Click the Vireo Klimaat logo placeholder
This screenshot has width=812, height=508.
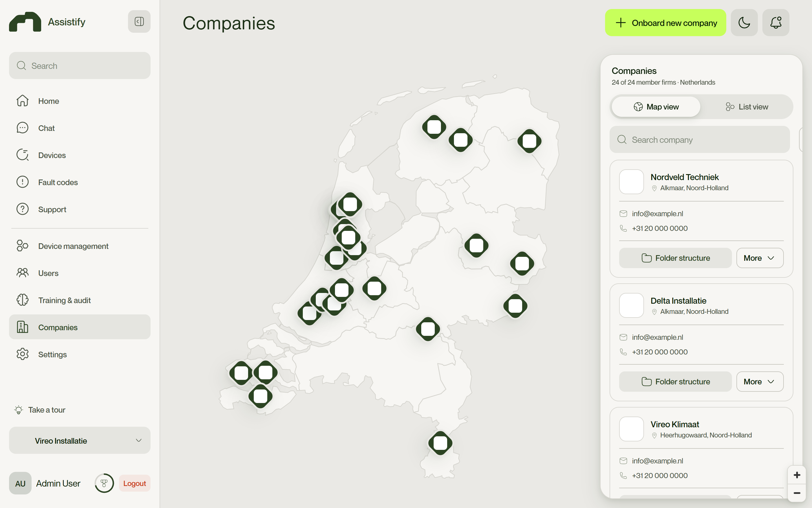tap(631, 429)
